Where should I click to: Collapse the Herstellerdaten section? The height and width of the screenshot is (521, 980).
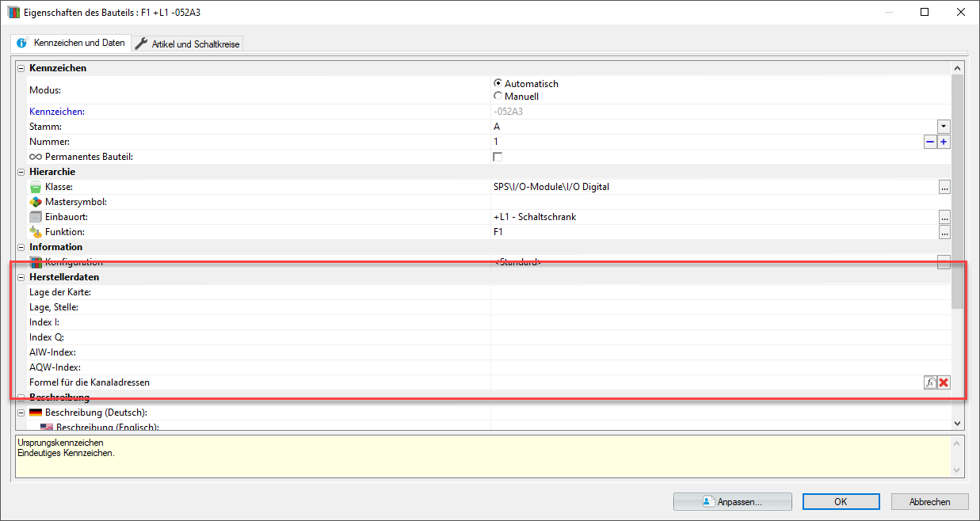[21, 277]
